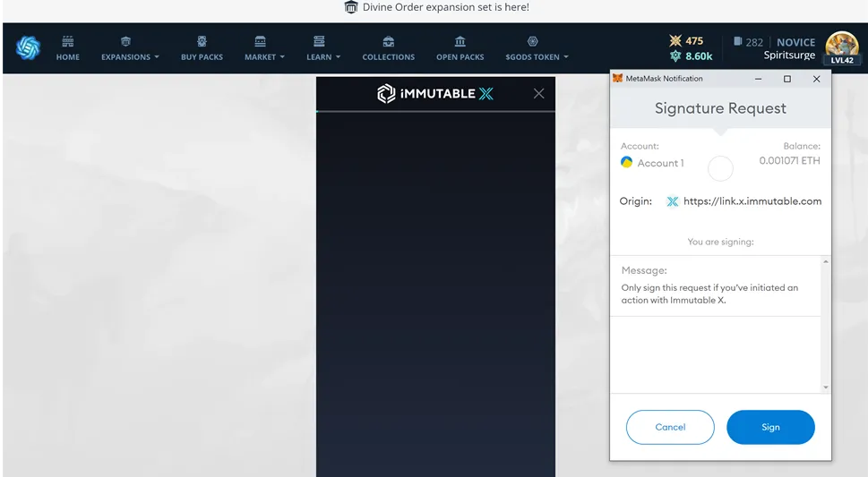Click the Immutable X logo in modal
This screenshot has height=477, width=868.
[x=435, y=93]
